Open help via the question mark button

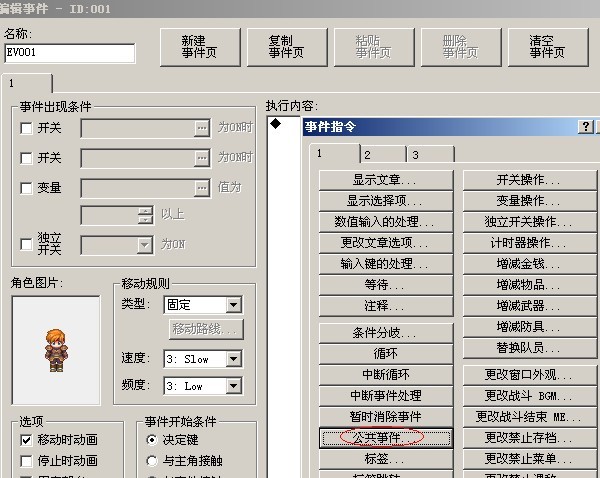(585, 127)
